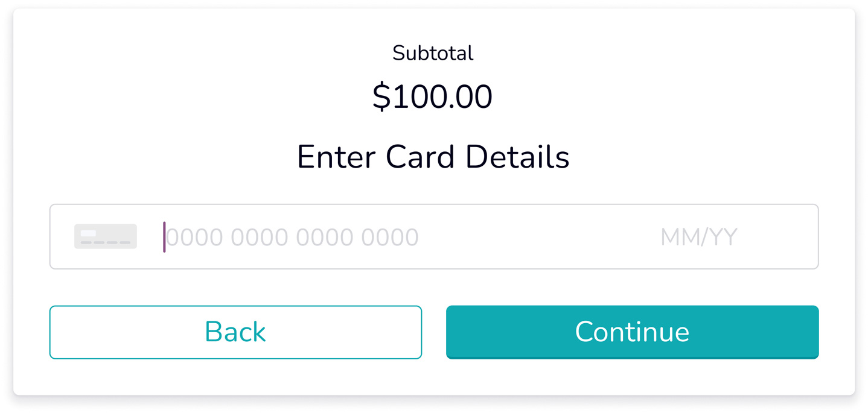Select the subtotal dollar amount
Screen dimensions: 868x413
[432, 96]
